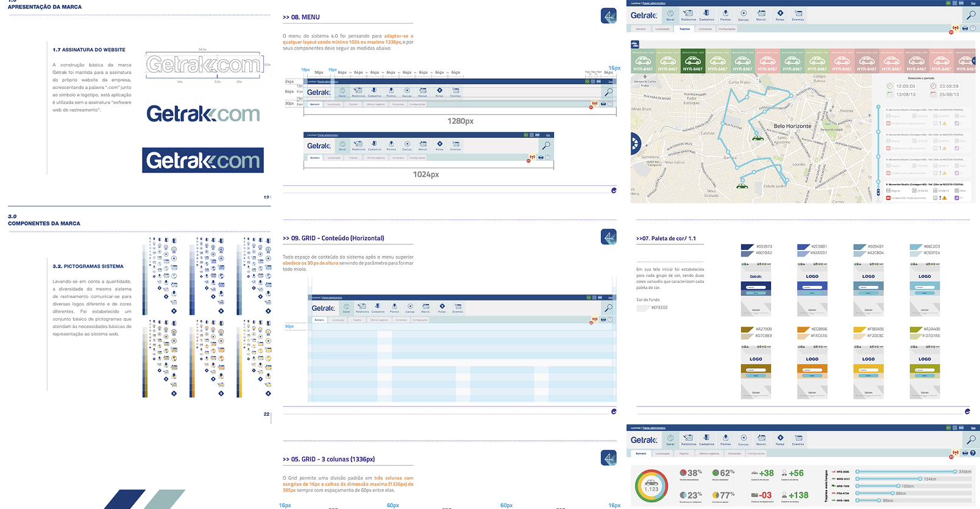Click Cadastros icon in the Trajetos map screen
This screenshot has width=980, height=509.
(706, 15)
